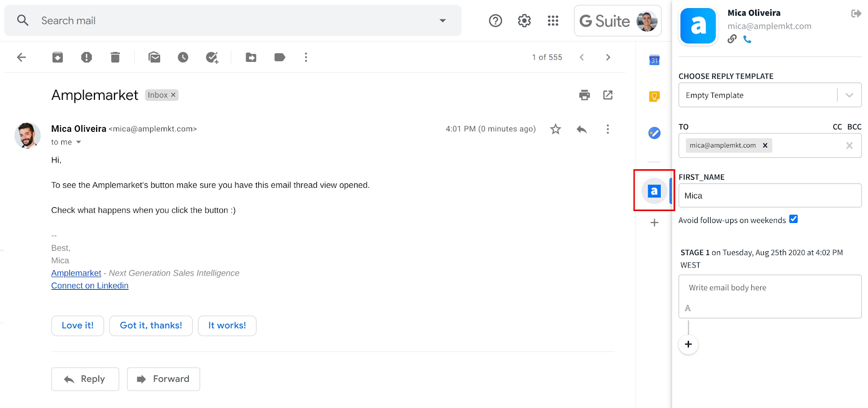The width and height of the screenshot is (868, 408).
Task: Open the Gmail support help icon
Action: click(495, 21)
